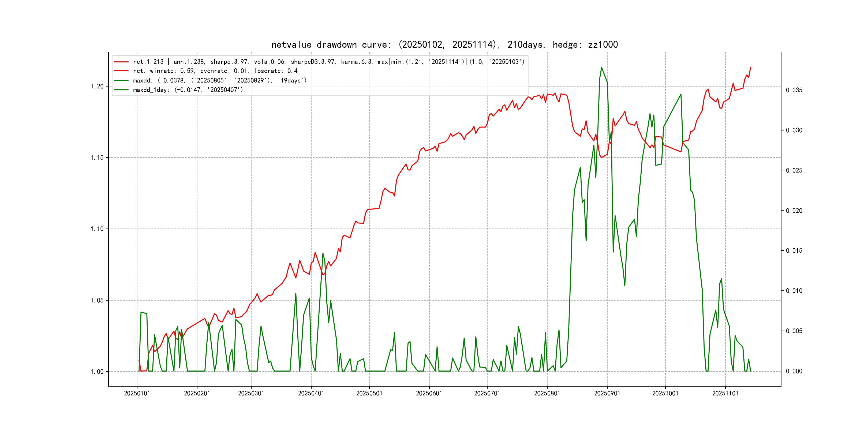Click the red swatch beside winrate legend entry
The image size is (868, 434).
pyautogui.click(x=121, y=71)
